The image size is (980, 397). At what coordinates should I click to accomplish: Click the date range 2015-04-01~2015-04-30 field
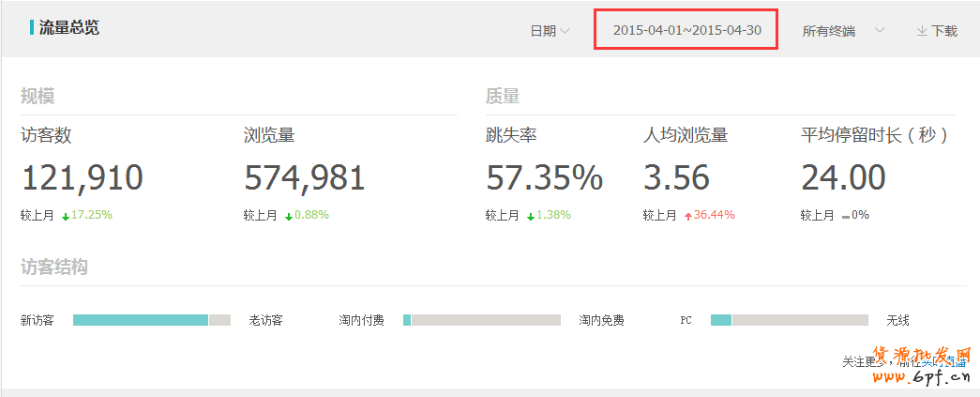click(x=686, y=30)
